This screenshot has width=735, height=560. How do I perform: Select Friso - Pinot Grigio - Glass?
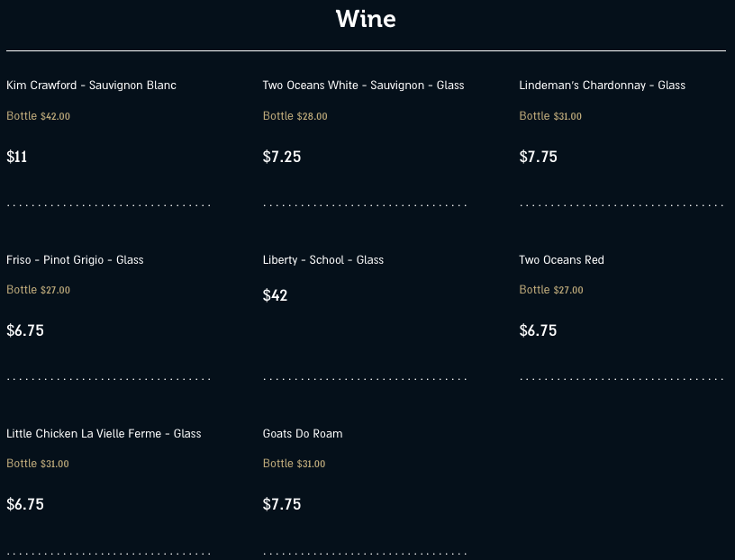click(x=75, y=260)
